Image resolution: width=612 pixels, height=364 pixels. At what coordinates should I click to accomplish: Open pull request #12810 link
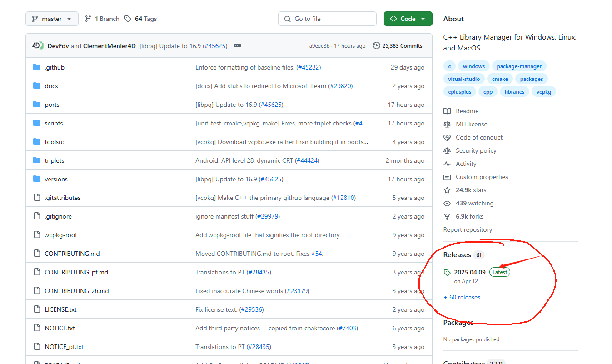point(343,198)
